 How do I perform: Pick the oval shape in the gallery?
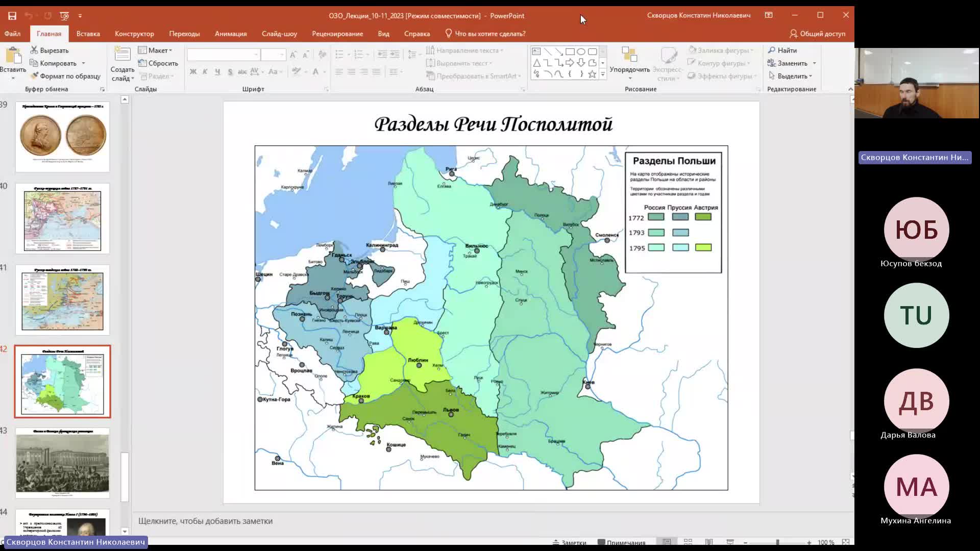point(581,52)
